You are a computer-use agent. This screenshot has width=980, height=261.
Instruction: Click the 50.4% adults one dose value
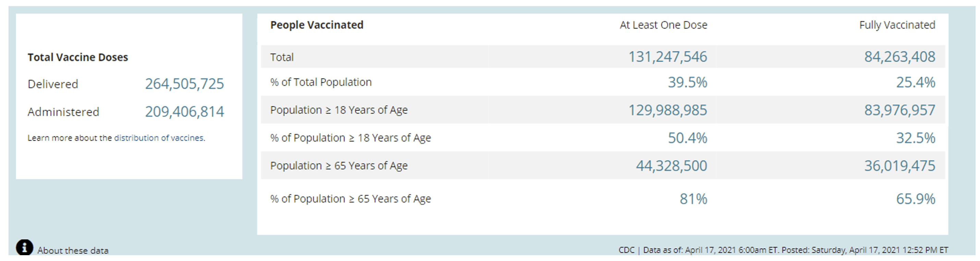click(x=687, y=138)
